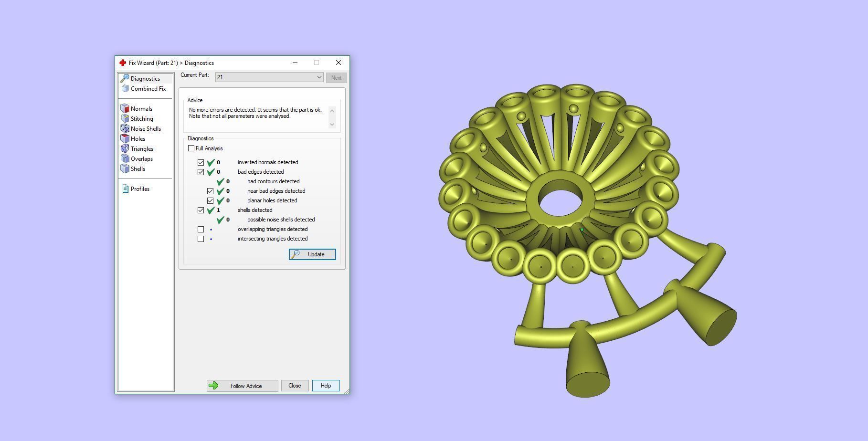Enable the Full Analysis checkbox
Image resolution: width=868 pixels, height=441 pixels.
coord(191,148)
